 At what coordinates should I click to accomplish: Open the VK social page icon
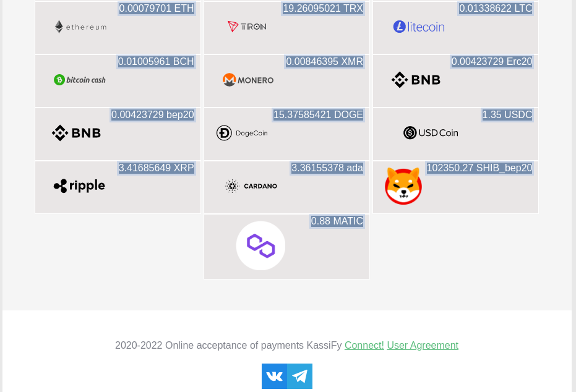[x=274, y=376]
